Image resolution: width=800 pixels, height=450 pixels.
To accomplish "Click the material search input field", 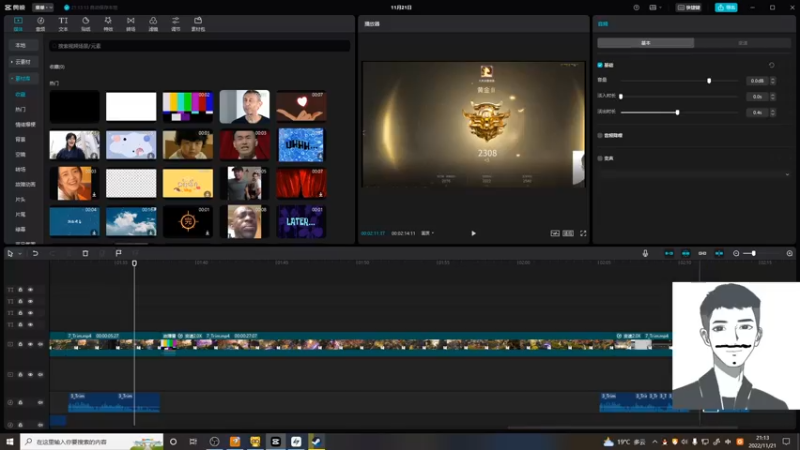I will coord(199,46).
